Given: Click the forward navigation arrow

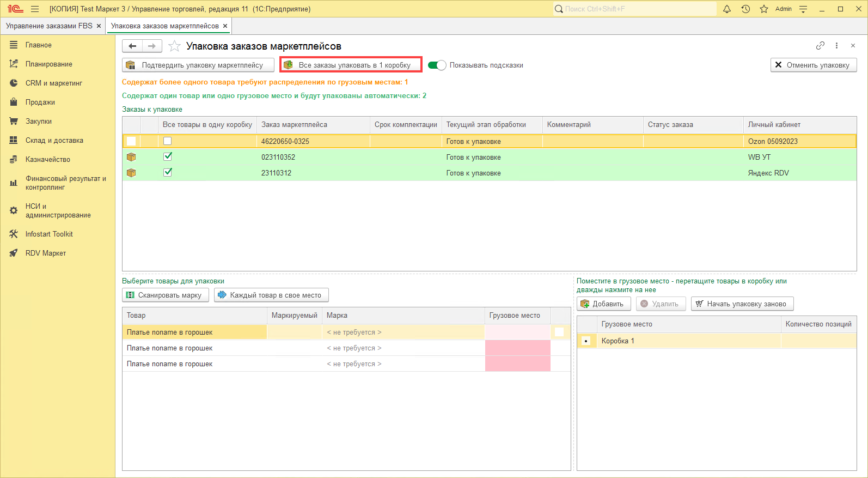Looking at the screenshot, I should tap(152, 46).
